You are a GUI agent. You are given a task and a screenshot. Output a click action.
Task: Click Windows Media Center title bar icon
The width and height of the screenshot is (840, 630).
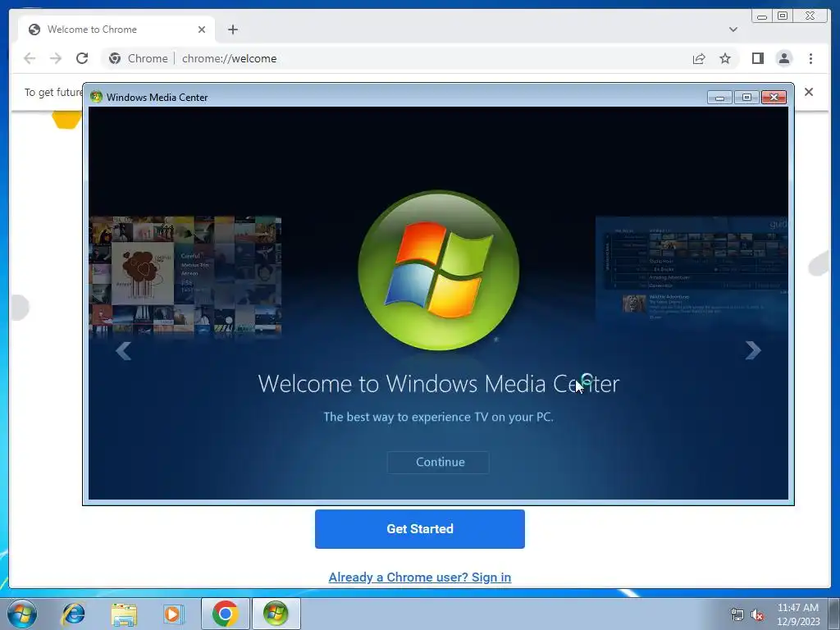click(x=97, y=97)
